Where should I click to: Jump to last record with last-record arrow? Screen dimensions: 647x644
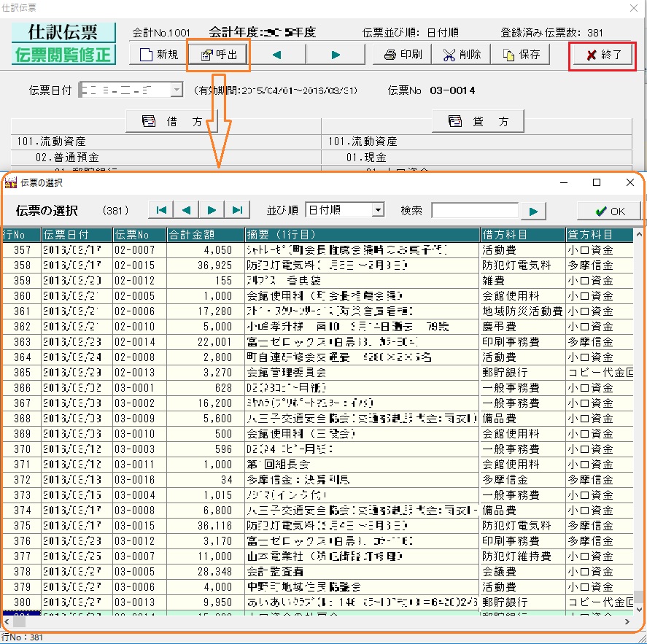(236, 209)
